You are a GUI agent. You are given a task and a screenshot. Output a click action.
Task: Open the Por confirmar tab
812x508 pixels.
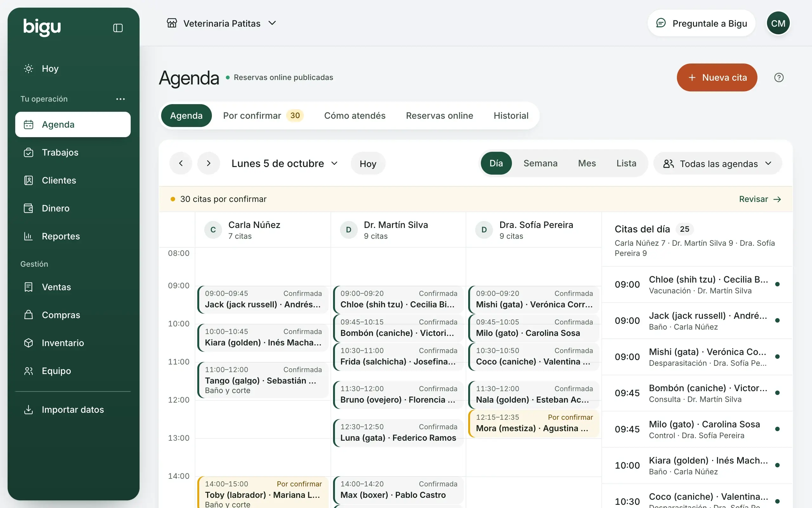tap(263, 116)
